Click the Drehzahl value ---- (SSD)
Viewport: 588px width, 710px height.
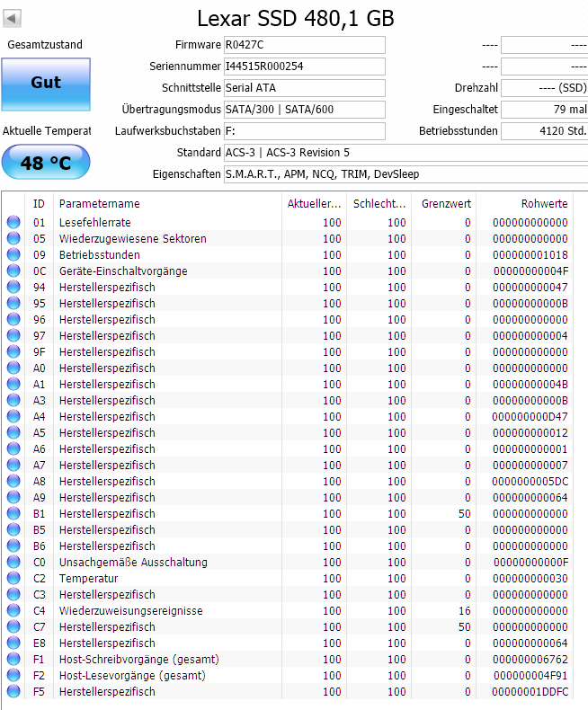[x=545, y=88]
